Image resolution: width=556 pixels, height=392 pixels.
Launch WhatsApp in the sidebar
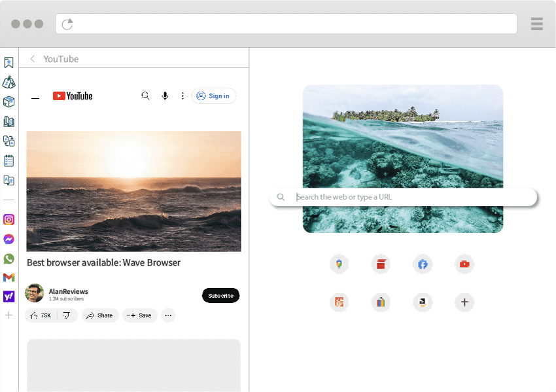pyautogui.click(x=9, y=258)
